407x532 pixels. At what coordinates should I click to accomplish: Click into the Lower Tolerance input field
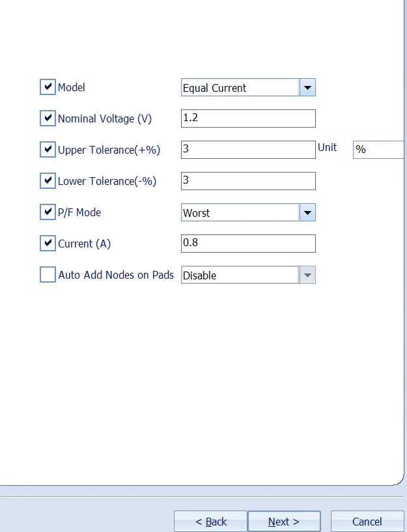[248, 181]
